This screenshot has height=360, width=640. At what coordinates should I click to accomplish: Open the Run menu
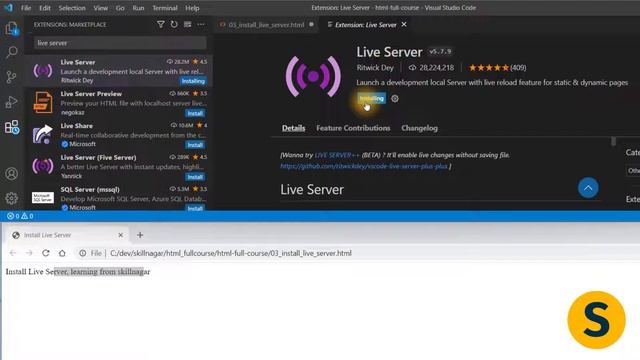138,8
